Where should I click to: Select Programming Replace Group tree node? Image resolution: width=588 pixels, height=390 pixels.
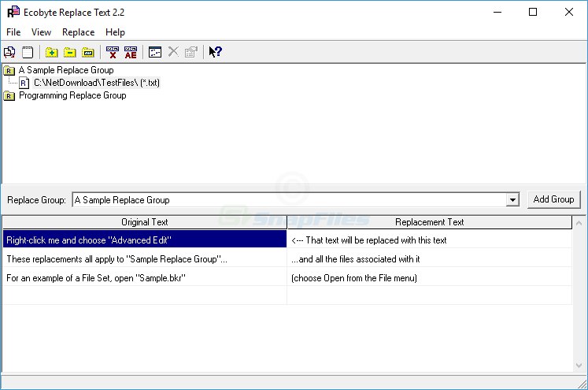click(x=72, y=95)
